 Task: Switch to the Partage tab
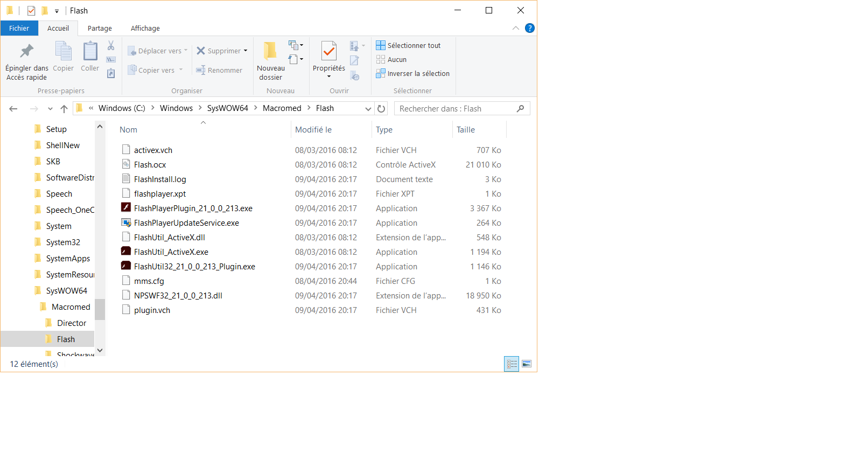[x=100, y=28]
